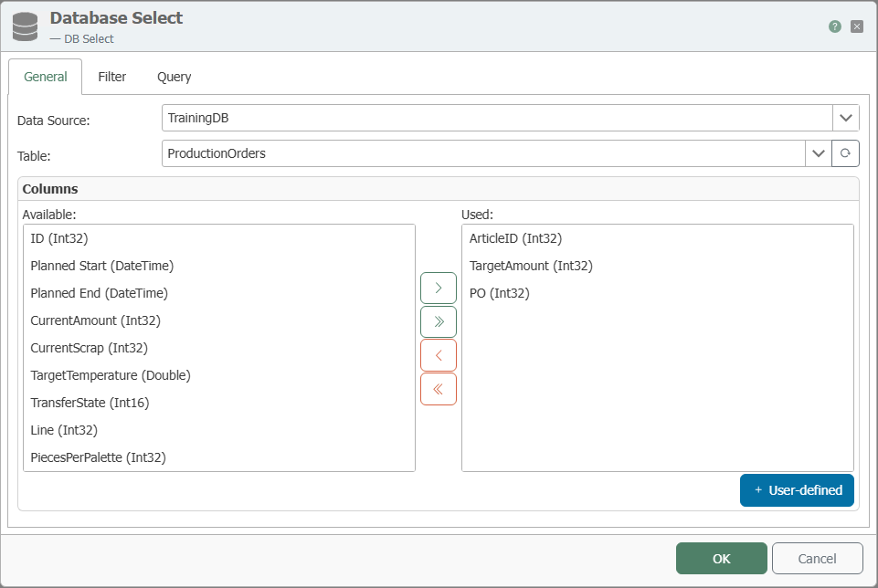Viewport: 878px width, 588px height.
Task: Add a User-defined column
Action: (x=797, y=490)
